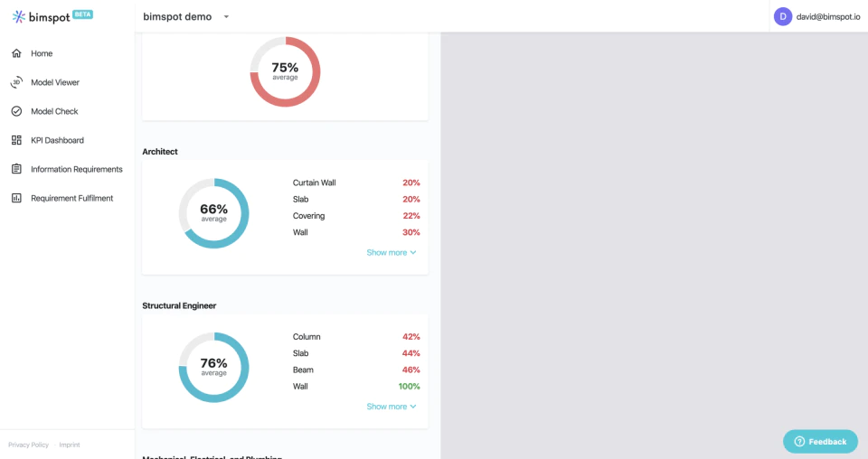Click the Information Requirements clipboard icon
868x459 pixels.
16,169
